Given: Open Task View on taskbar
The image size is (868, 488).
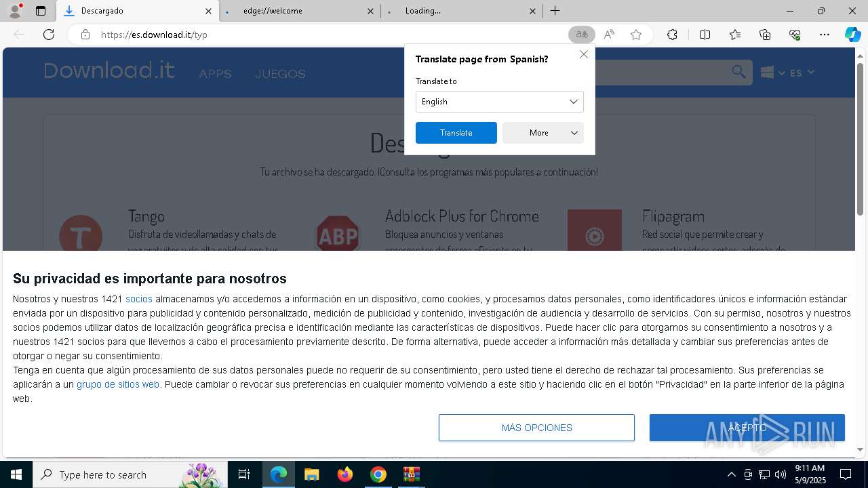Looking at the screenshot, I should (x=244, y=474).
